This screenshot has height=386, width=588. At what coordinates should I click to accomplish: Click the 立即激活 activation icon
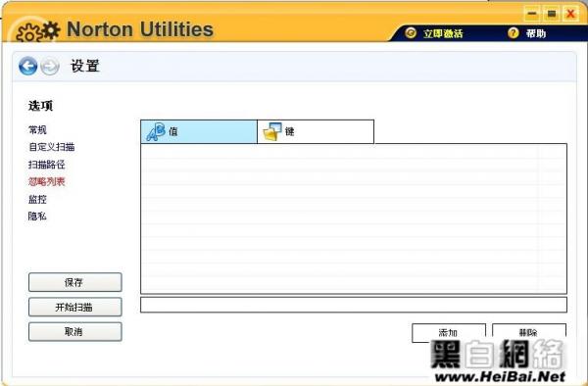click(x=411, y=33)
